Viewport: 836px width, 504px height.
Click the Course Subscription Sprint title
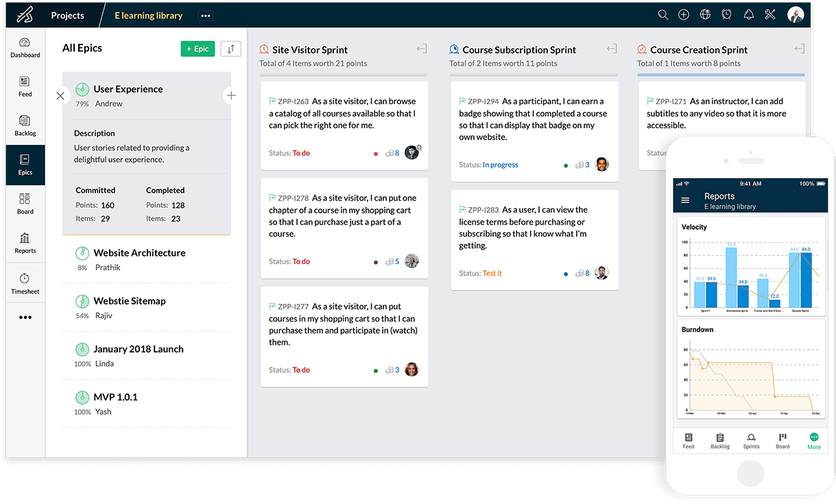(519, 49)
